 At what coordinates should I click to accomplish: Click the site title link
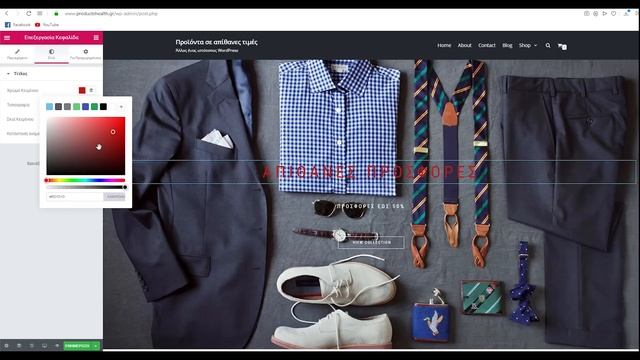(x=216, y=42)
